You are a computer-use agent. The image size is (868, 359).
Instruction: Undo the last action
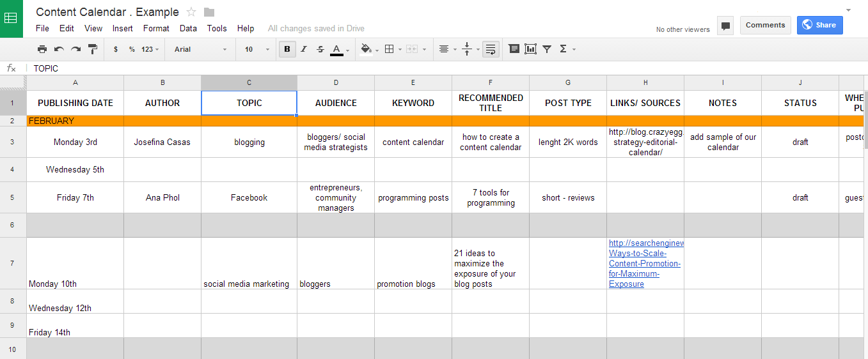pos(59,49)
